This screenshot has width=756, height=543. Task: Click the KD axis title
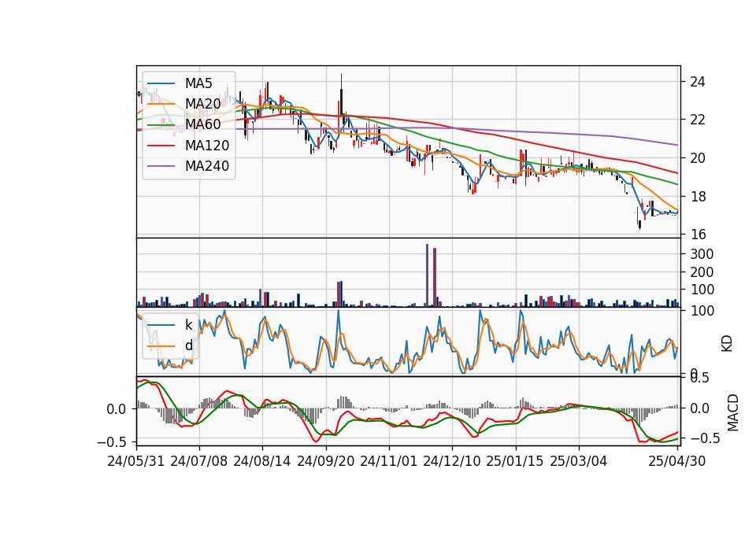[727, 344]
